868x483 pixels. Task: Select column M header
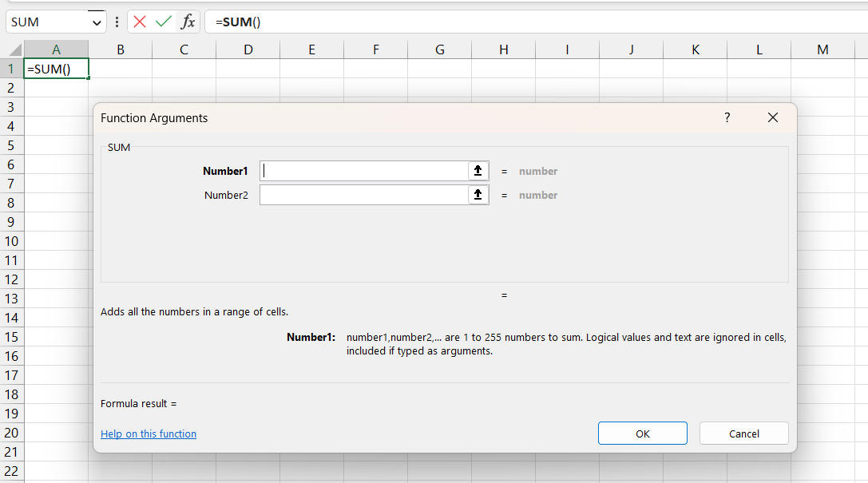tap(822, 49)
